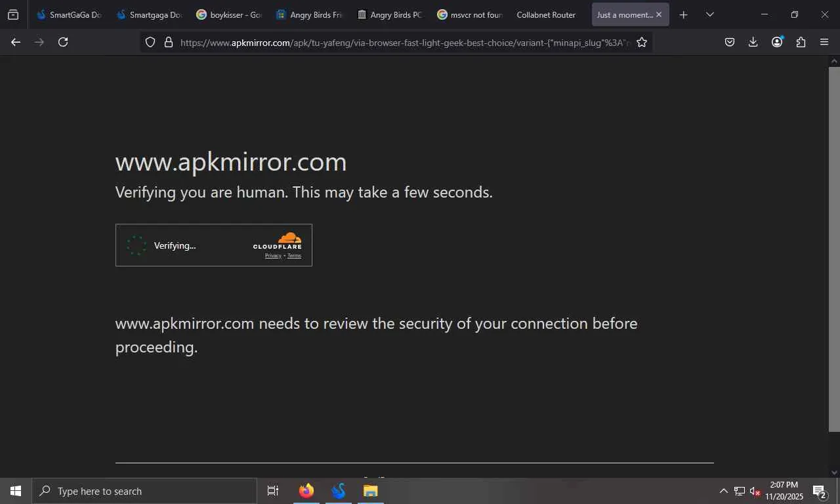Go back to the previous page

(16, 42)
